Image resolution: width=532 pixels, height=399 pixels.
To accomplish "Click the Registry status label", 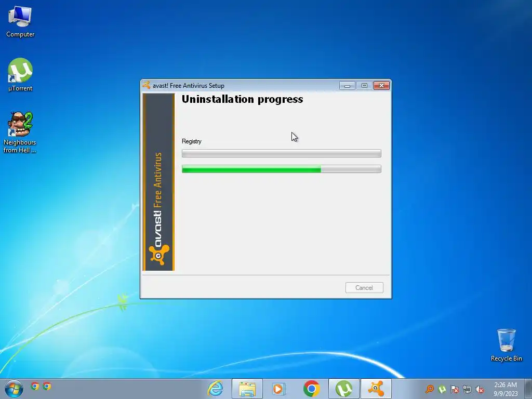I will [191, 141].
